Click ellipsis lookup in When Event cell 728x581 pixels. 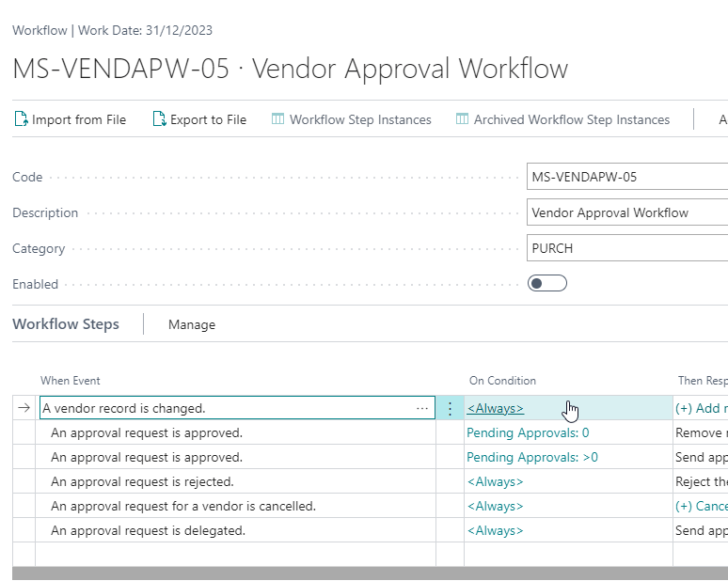click(421, 408)
